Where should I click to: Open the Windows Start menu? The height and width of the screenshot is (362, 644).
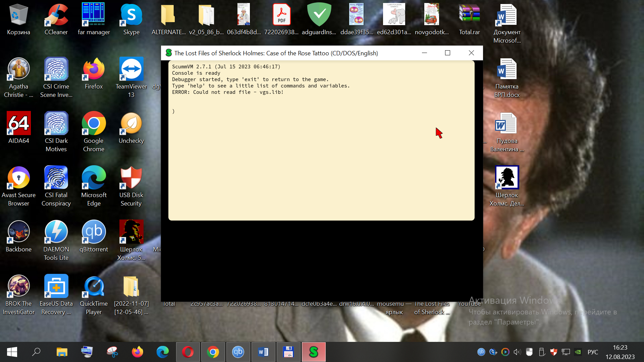12,352
